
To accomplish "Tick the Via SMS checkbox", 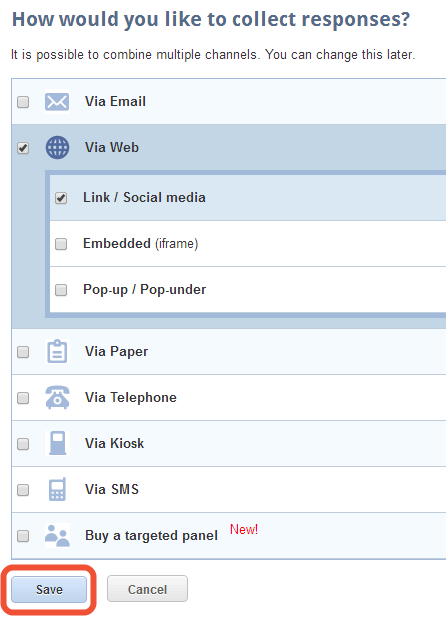I will coord(23,490).
